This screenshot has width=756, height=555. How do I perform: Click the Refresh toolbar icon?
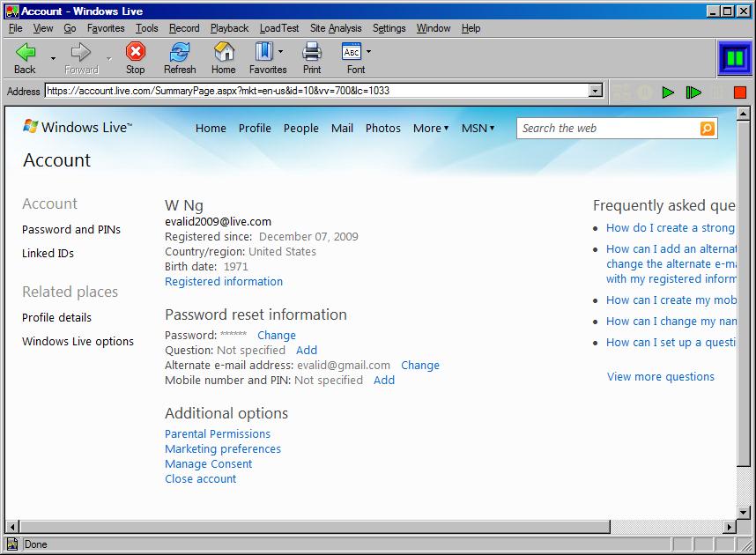tap(180, 52)
